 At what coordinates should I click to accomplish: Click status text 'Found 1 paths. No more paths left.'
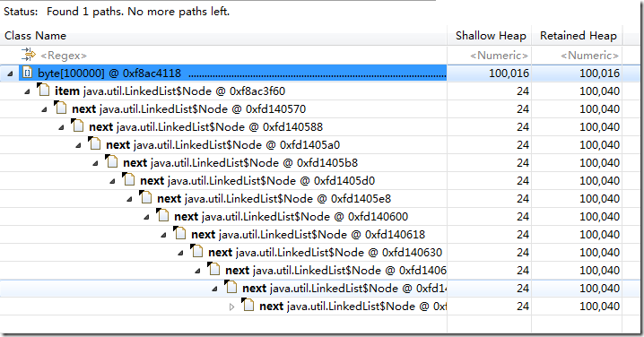138,12
